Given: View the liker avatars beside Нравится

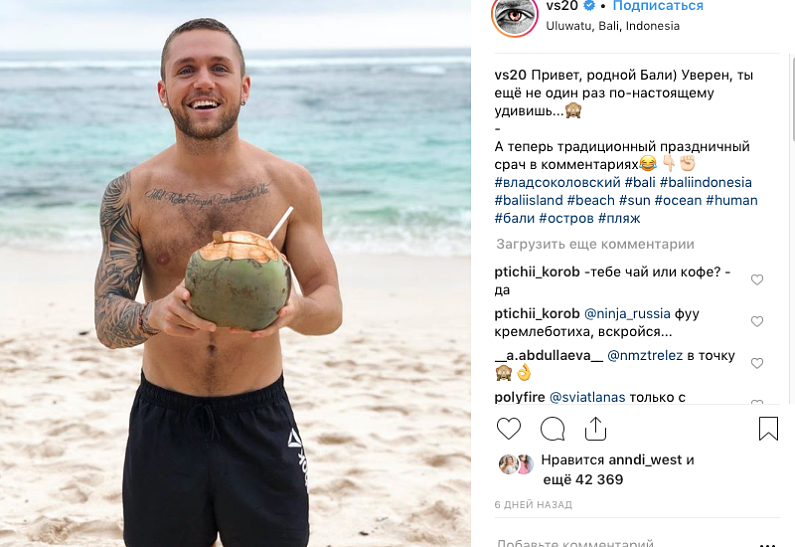Looking at the screenshot, I should (x=516, y=464).
